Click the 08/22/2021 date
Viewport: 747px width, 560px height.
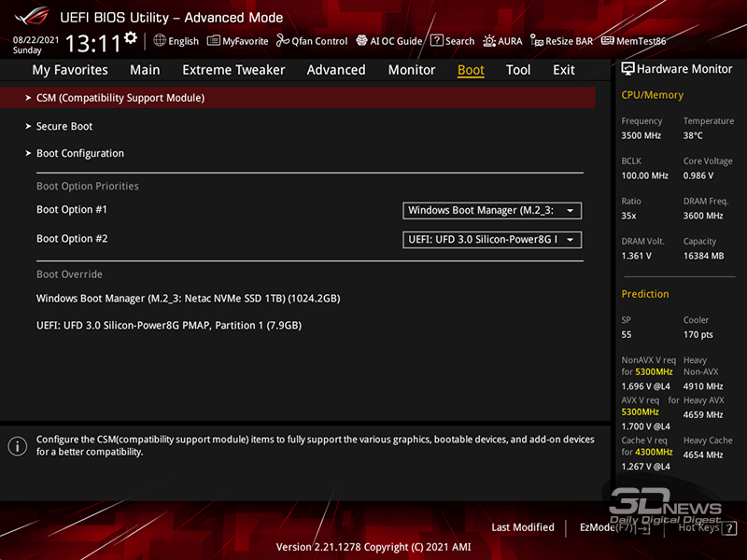pos(35,39)
